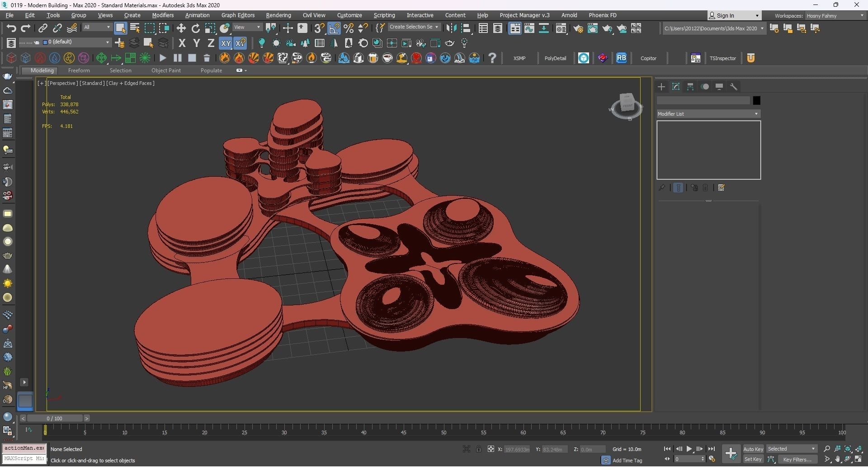Click the Redo arrow icon
868x470 pixels.
(x=26, y=28)
